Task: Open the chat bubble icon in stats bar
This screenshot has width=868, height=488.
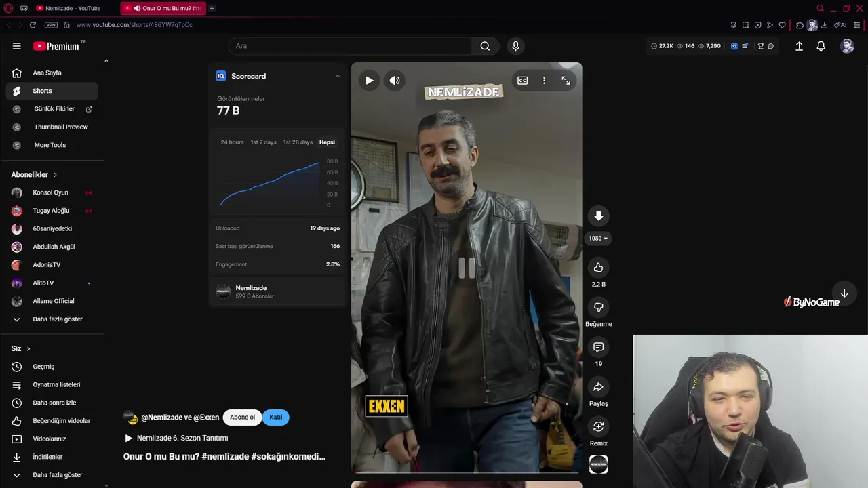Action: [770, 46]
